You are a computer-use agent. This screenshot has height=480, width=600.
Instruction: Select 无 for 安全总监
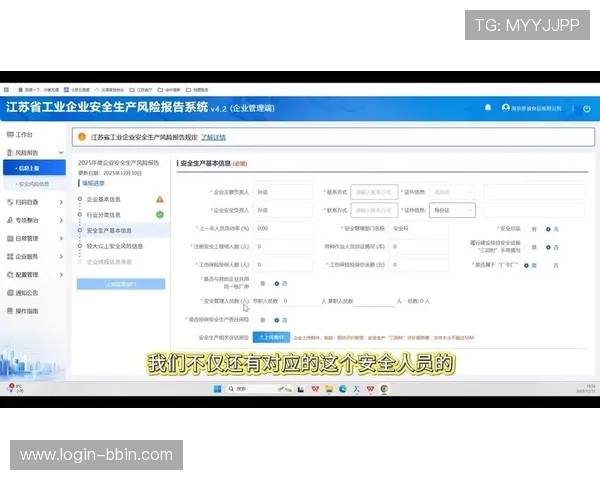click(x=548, y=229)
